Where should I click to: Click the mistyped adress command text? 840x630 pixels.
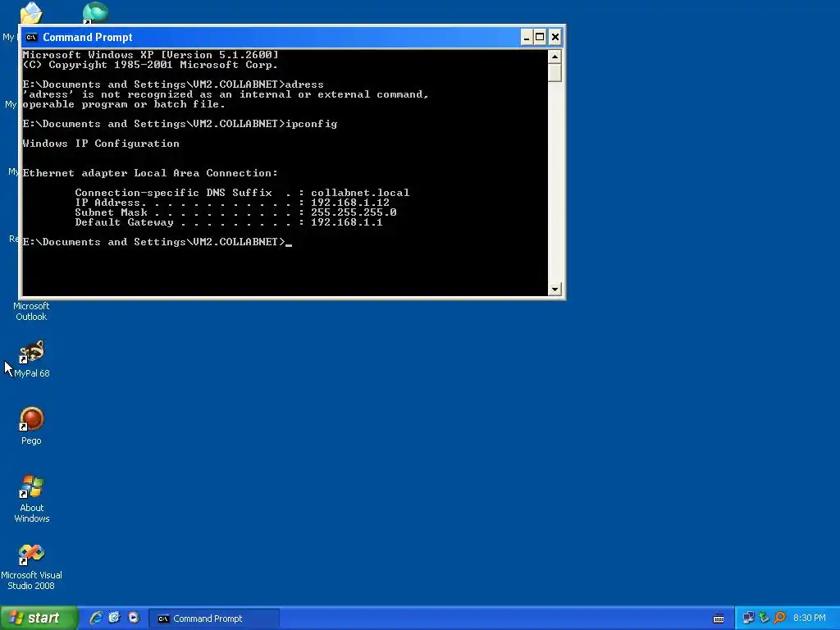[x=304, y=84]
